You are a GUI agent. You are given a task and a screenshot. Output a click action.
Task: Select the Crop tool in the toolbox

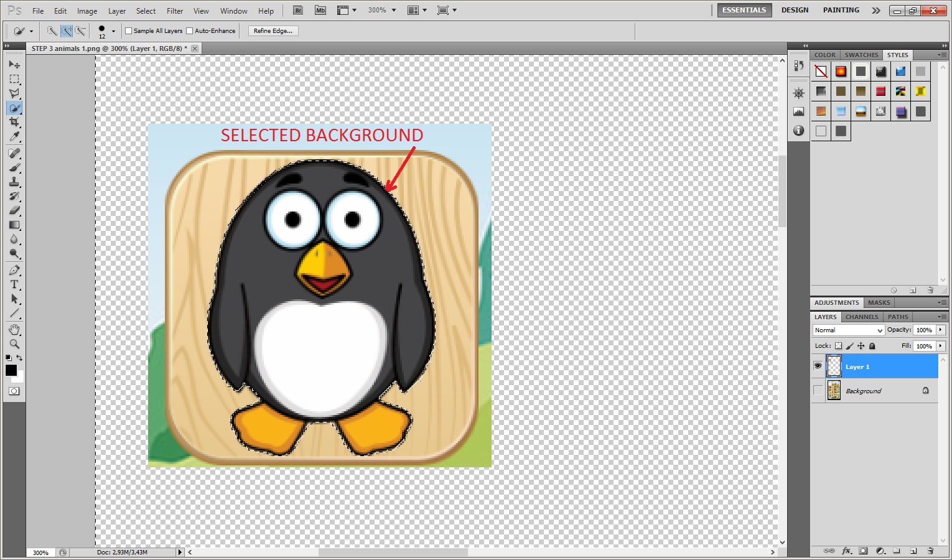14,122
